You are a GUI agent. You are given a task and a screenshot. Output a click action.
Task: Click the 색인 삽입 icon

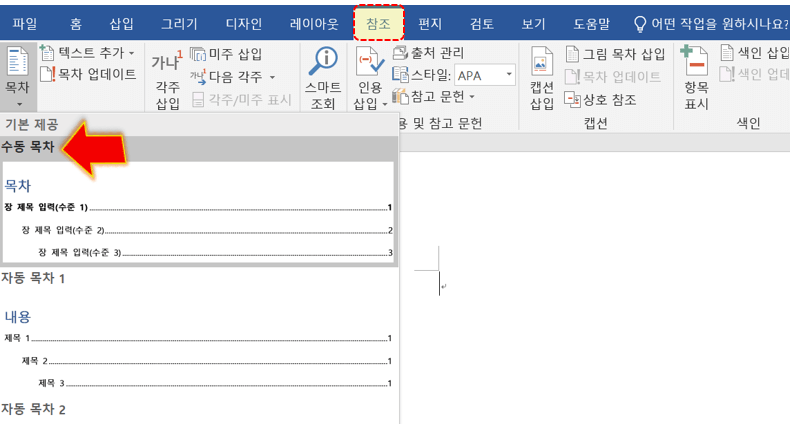coord(727,52)
